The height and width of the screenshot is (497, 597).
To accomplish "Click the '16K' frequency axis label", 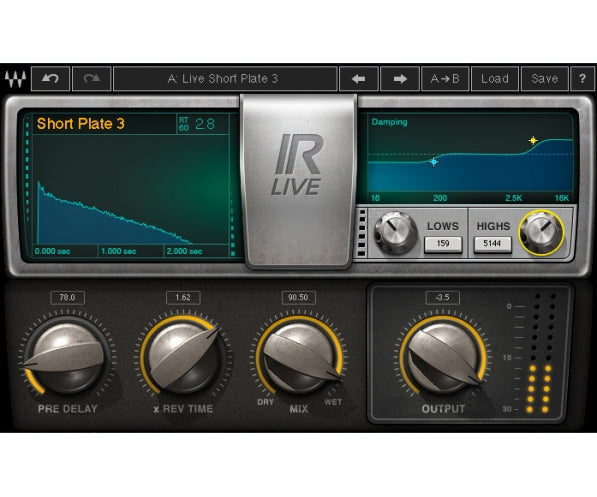I will [562, 198].
